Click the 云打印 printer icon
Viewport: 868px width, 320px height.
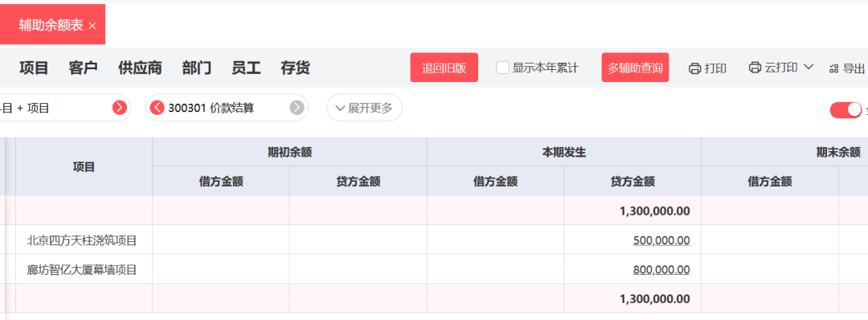(x=755, y=68)
